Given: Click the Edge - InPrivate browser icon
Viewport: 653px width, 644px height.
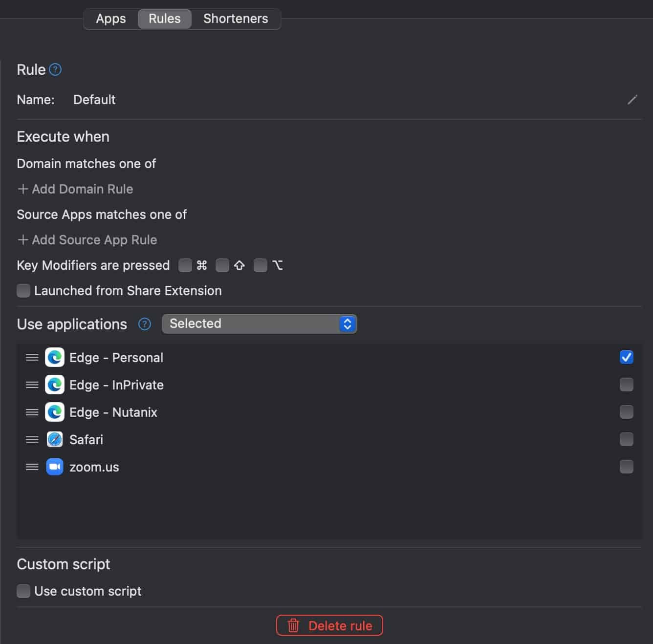Looking at the screenshot, I should (x=55, y=385).
